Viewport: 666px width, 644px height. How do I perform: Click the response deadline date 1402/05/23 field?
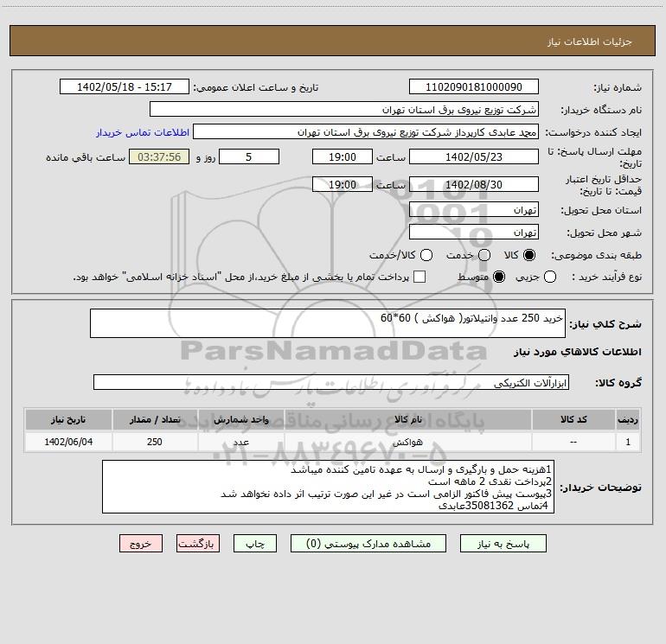click(474, 156)
